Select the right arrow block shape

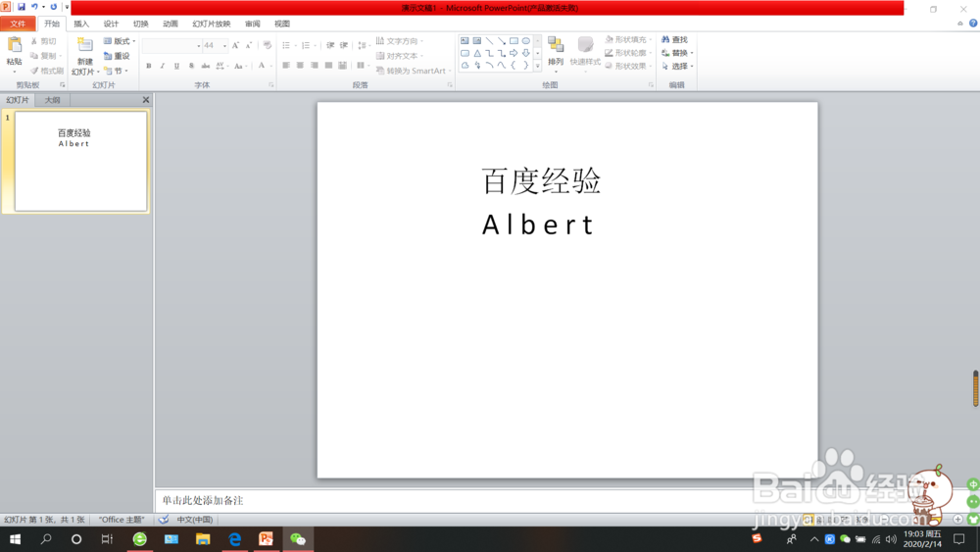click(x=514, y=53)
